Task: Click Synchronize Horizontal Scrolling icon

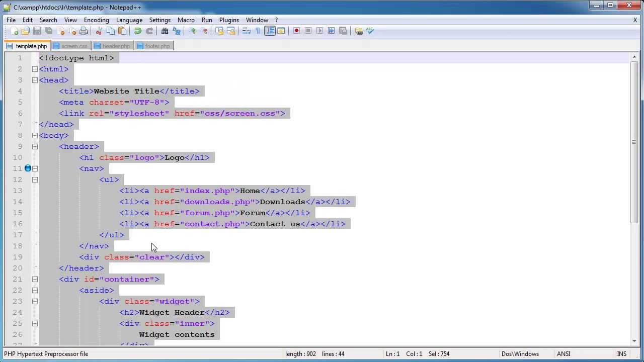Action: coord(231,31)
